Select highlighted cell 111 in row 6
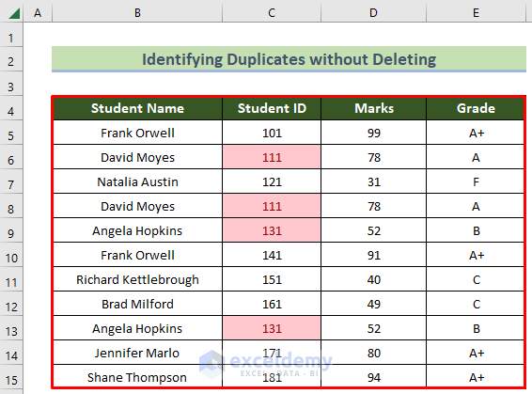This screenshot has width=532, height=394. point(272,157)
